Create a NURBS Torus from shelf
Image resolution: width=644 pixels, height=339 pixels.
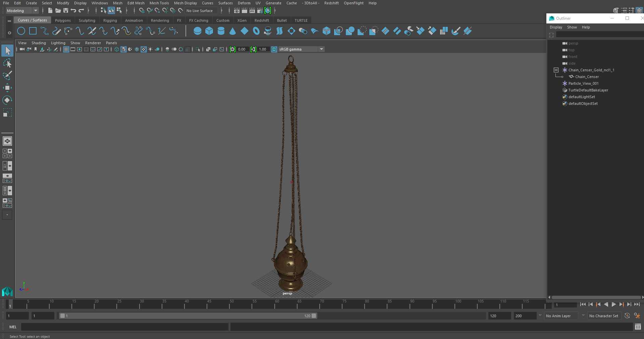click(256, 31)
